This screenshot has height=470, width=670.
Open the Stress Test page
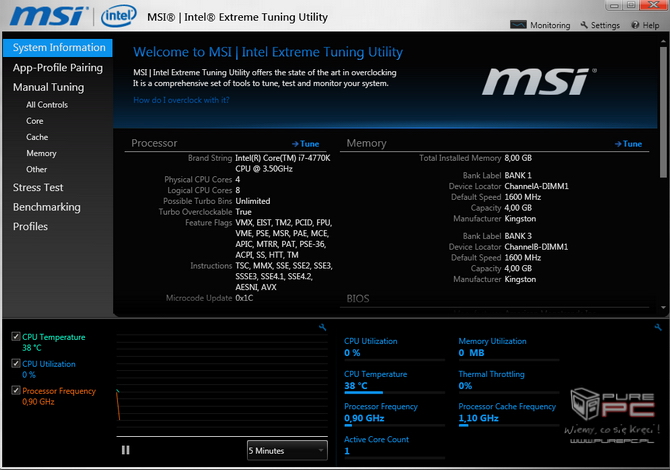(38, 187)
